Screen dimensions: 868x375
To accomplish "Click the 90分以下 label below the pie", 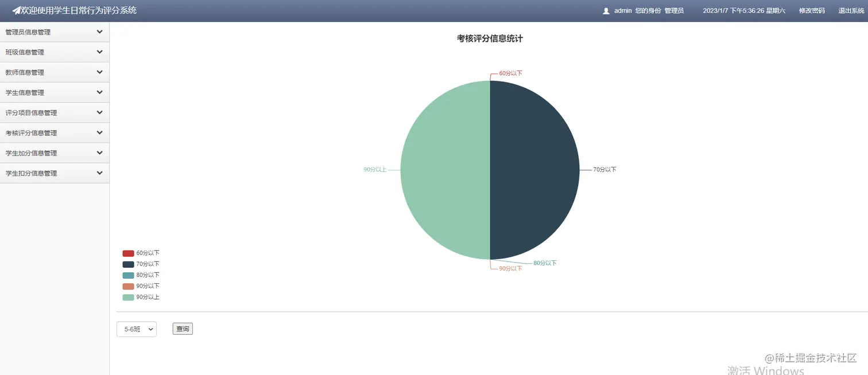I will [x=510, y=268].
